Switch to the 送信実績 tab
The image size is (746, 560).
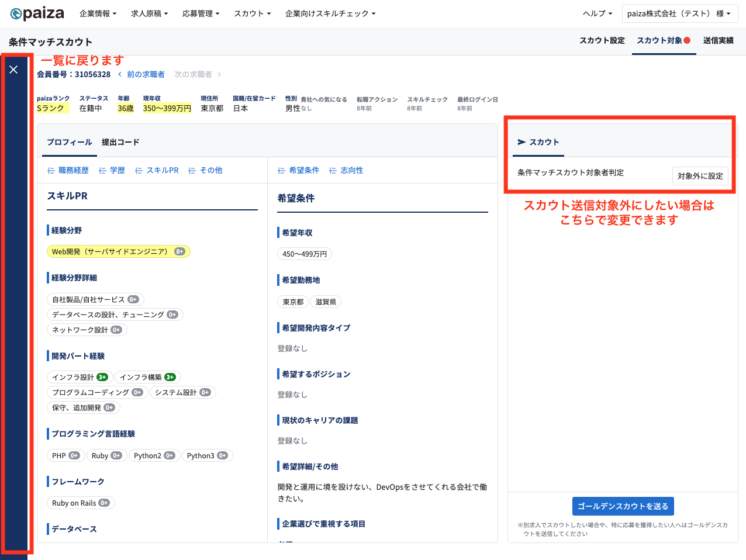coord(719,40)
